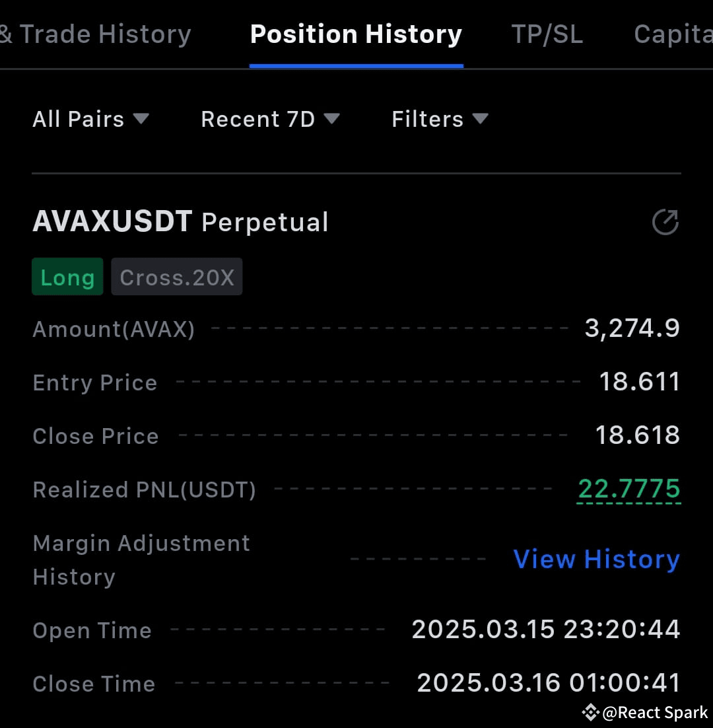Click the Recent 7D dropdown arrow
This screenshot has width=713, height=728.
331,118
